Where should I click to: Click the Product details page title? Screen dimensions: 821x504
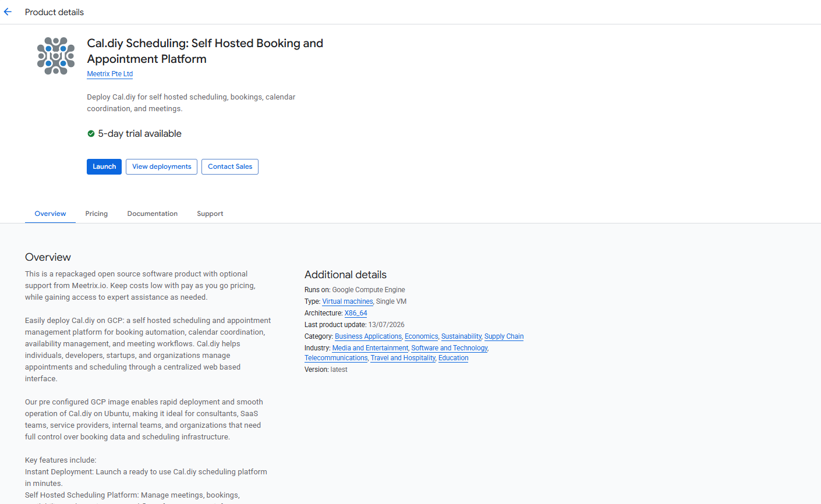click(x=54, y=12)
